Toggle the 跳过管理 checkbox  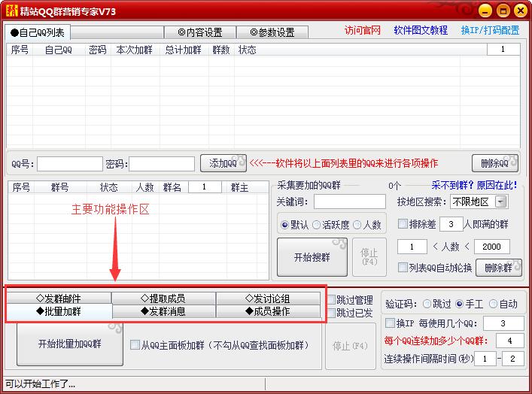(x=332, y=300)
